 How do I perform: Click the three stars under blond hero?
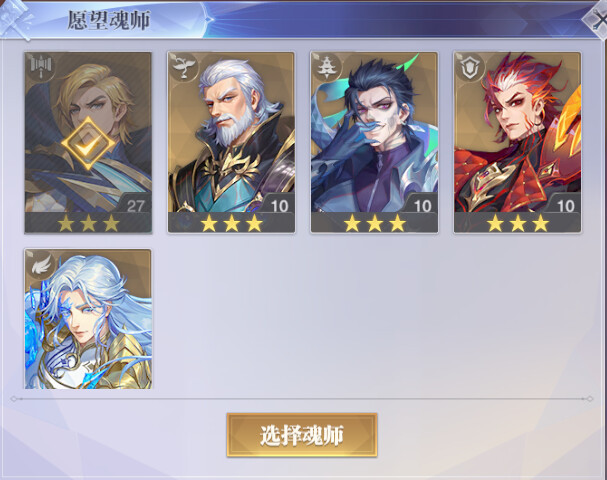click(x=88, y=223)
